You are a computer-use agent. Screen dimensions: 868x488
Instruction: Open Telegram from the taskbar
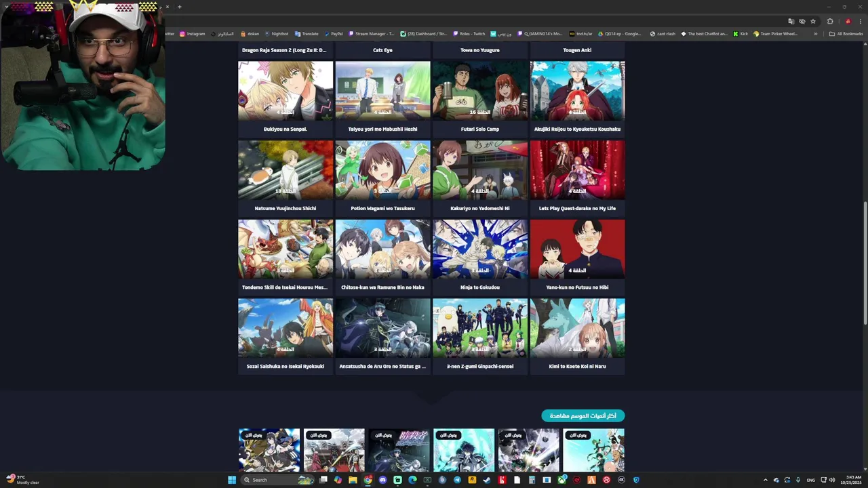click(457, 480)
